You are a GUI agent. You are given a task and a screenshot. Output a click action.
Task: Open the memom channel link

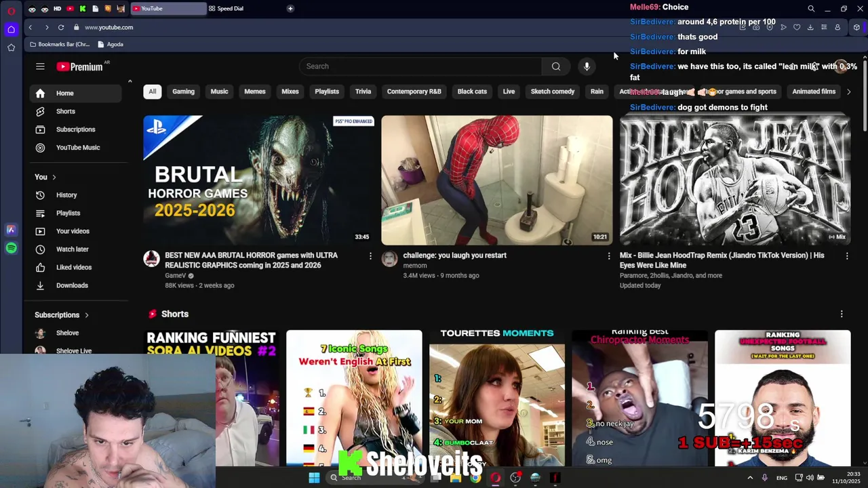click(x=414, y=266)
